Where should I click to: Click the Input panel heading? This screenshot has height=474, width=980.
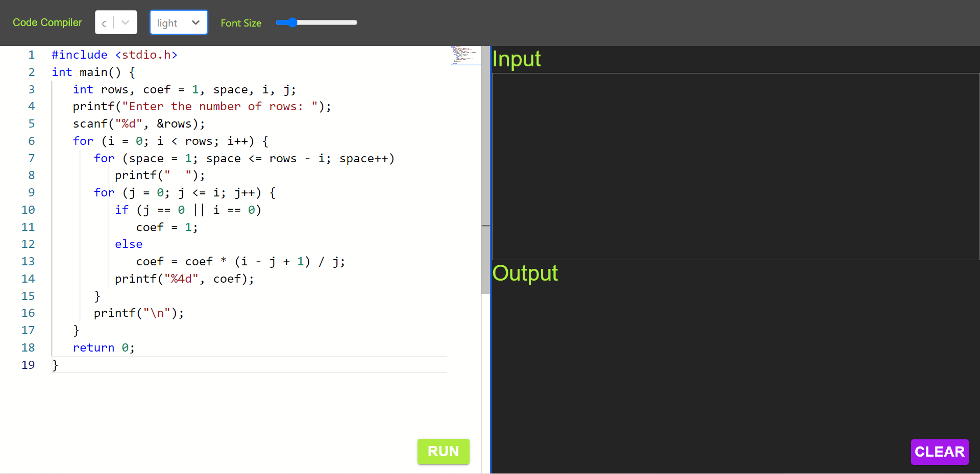click(x=516, y=59)
